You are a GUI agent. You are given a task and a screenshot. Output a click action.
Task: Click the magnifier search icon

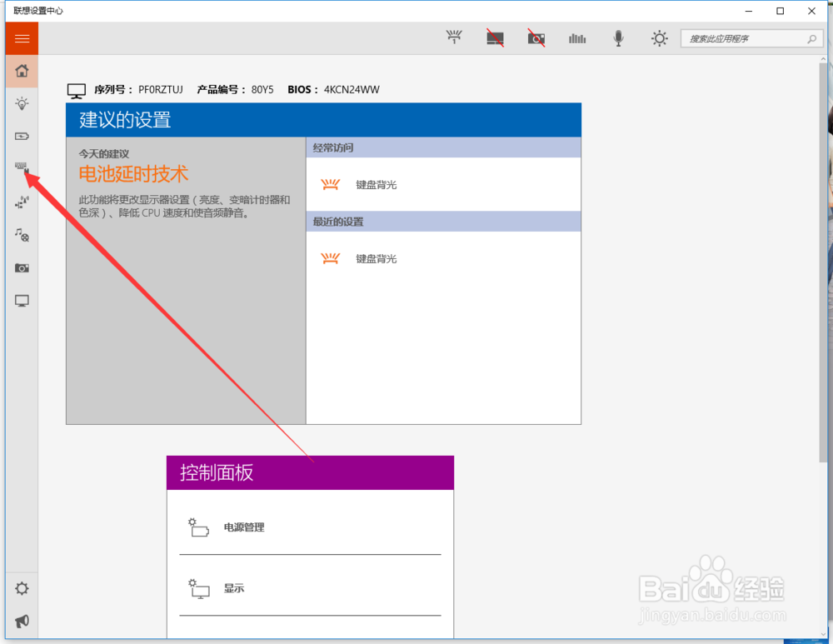coord(811,39)
